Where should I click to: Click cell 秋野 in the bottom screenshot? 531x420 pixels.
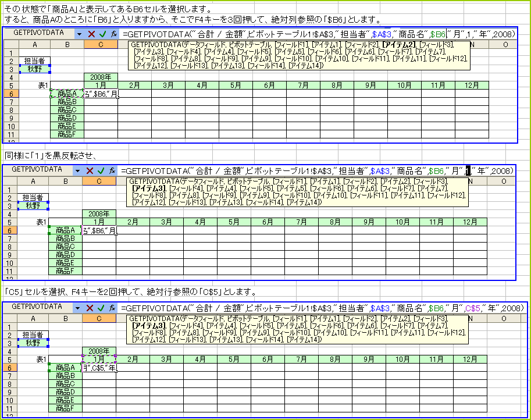tap(33, 343)
